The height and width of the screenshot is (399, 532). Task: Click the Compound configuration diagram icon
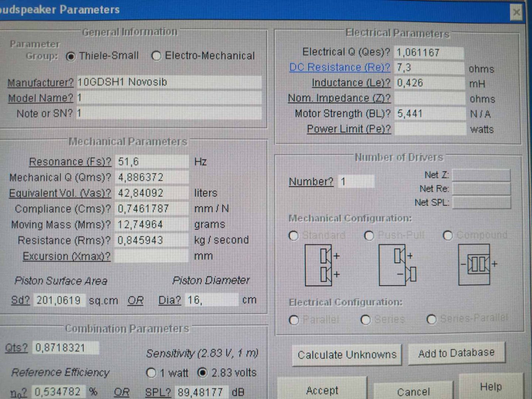(475, 265)
